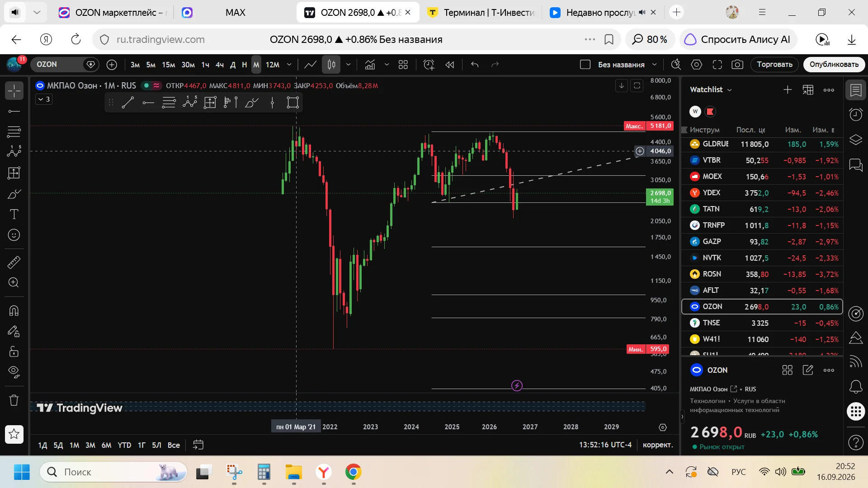Viewport: 868px width, 488px height.
Task: Open date range calendar picker
Action: 198,445
